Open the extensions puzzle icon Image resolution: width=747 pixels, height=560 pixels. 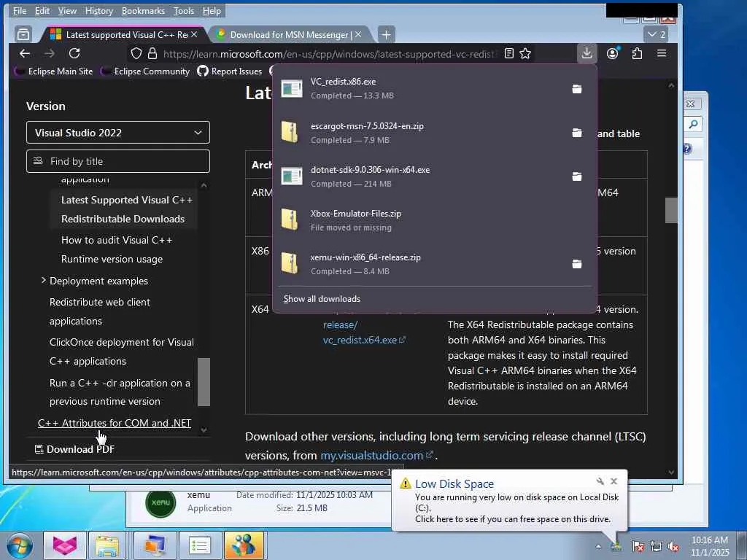click(637, 53)
